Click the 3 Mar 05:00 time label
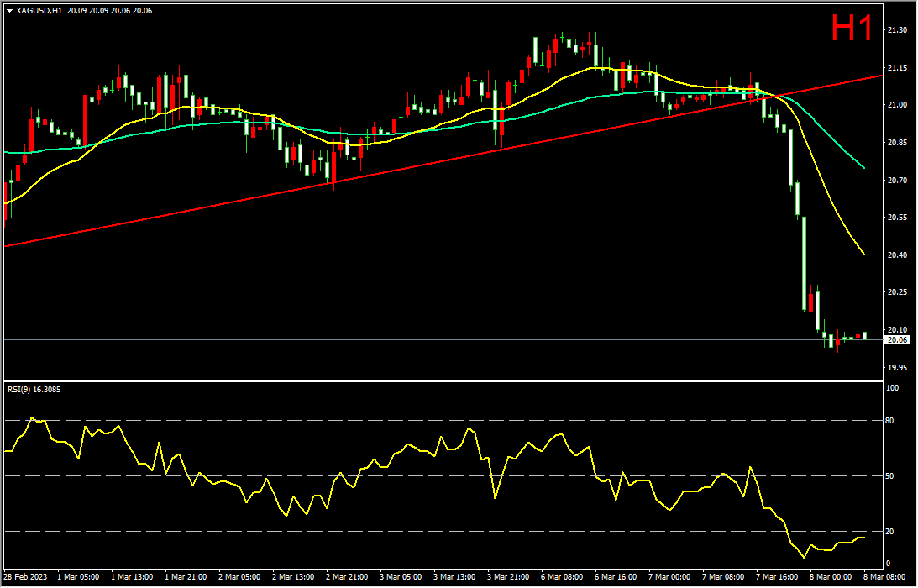918x588 pixels. click(x=401, y=577)
